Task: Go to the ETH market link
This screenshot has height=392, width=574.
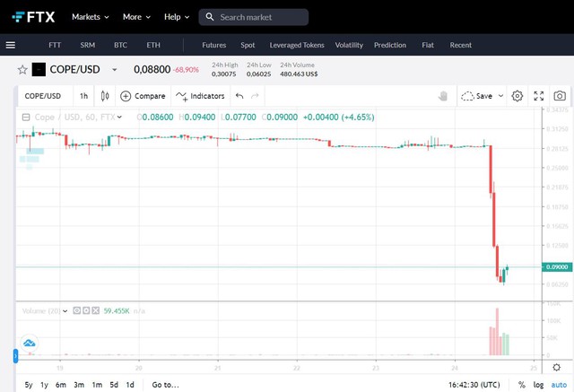Action: (153, 45)
